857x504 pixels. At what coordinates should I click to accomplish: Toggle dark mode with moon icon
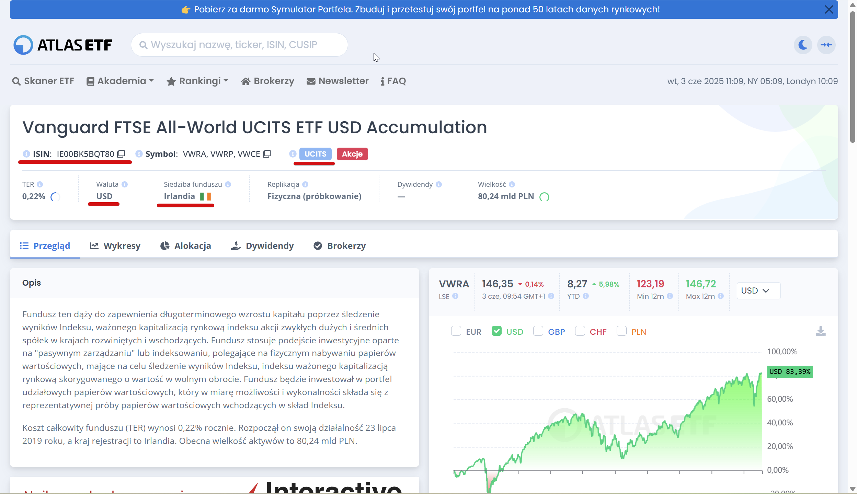tap(802, 45)
